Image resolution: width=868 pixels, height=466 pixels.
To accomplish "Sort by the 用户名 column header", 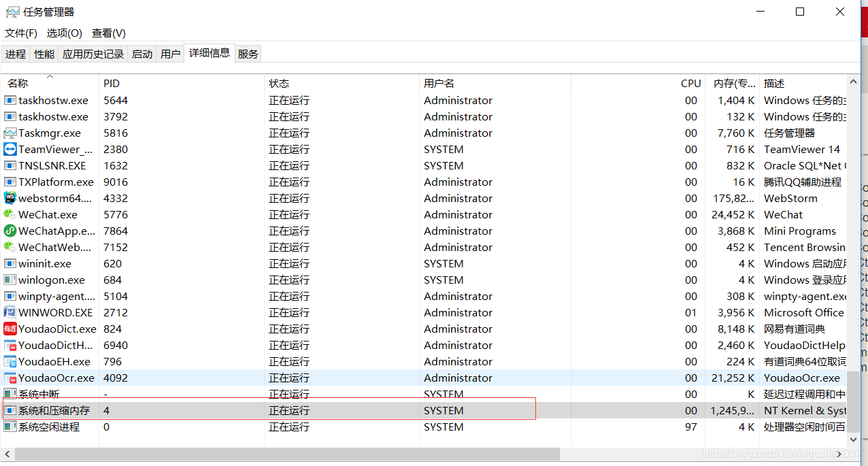I will click(495, 83).
